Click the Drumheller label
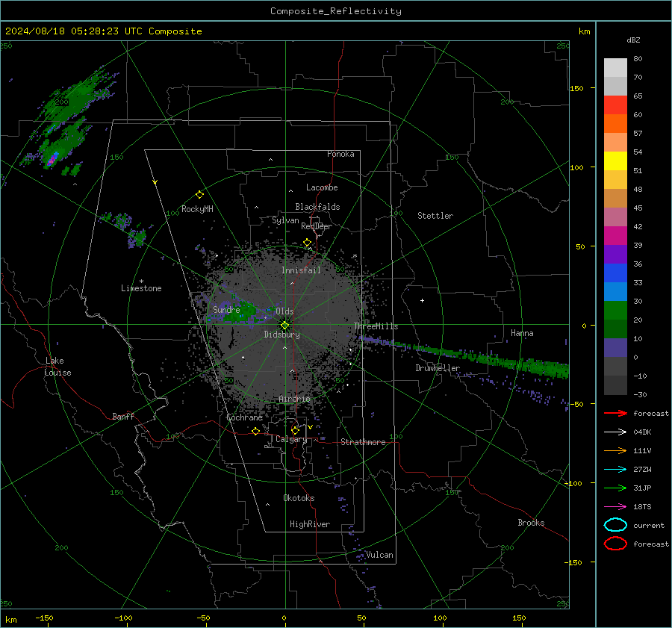The width and height of the screenshot is (672, 628). (438, 368)
